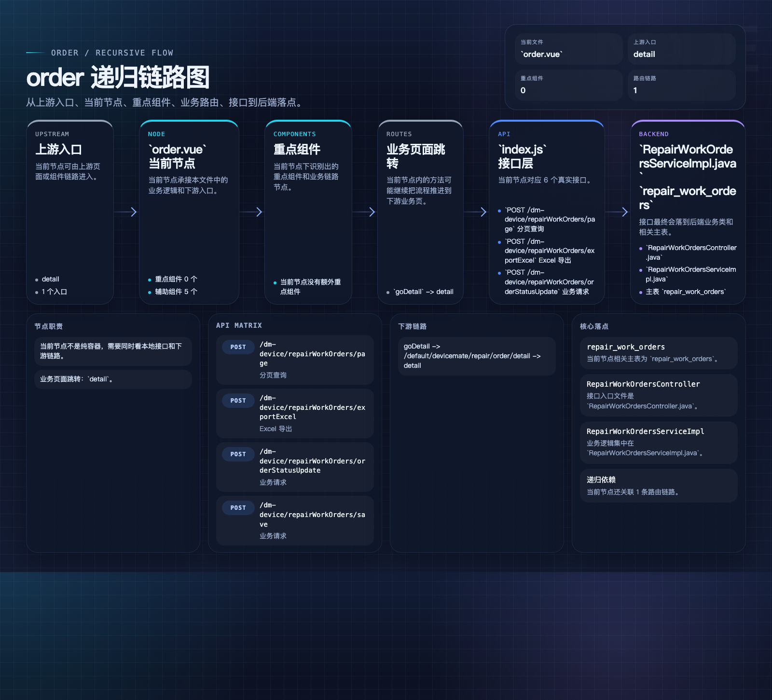Select the RepairWorkOrdersServiceImpl item in 核心落点
Viewport: 772px width, 700px height.
click(659, 443)
